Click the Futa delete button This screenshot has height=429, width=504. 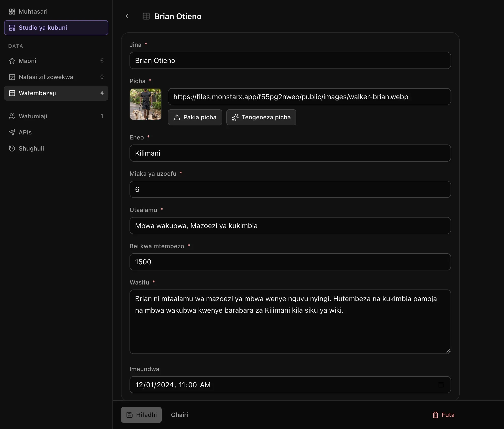(443, 415)
